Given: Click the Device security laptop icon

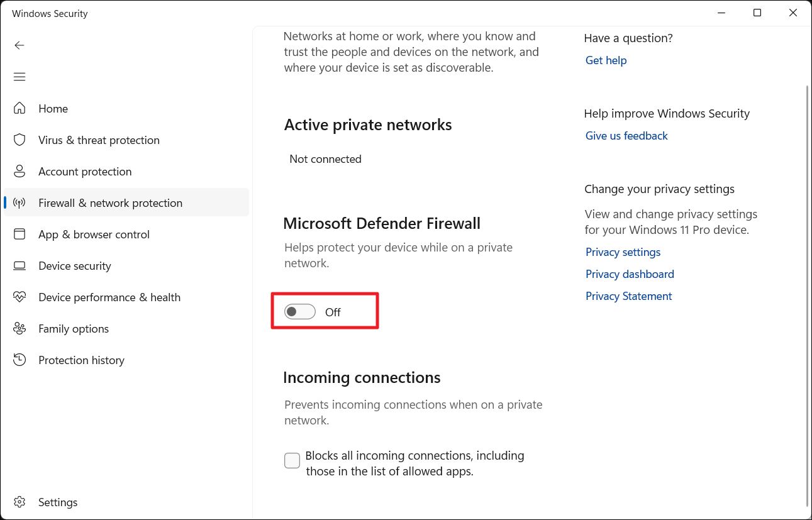Looking at the screenshot, I should coord(19,265).
